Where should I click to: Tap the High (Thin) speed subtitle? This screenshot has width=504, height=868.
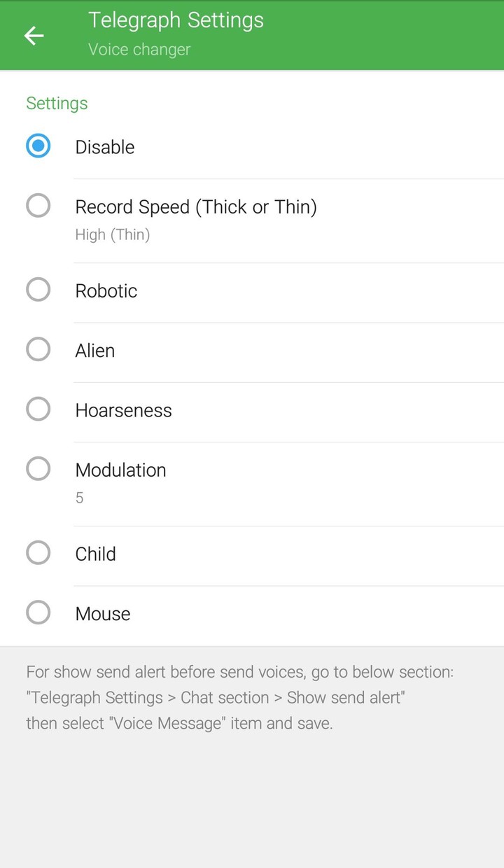113,234
